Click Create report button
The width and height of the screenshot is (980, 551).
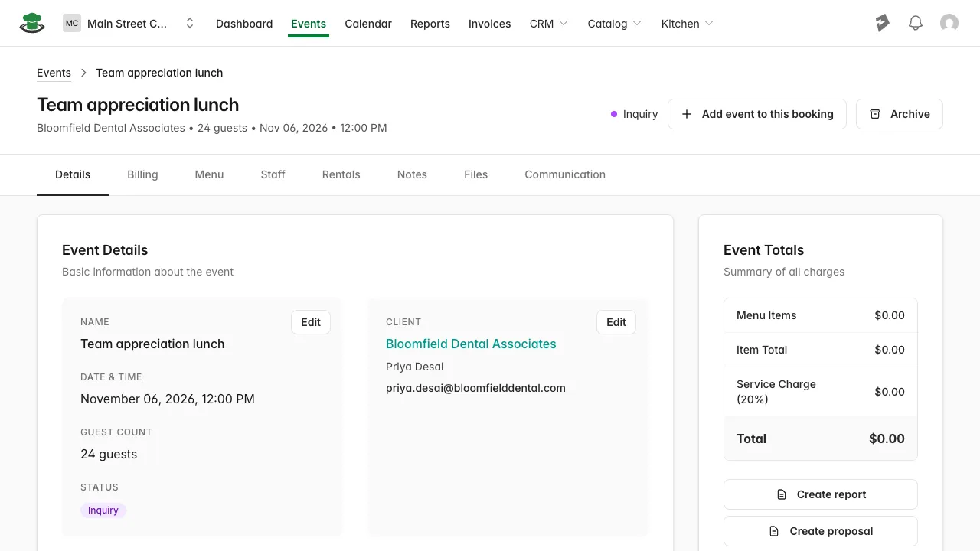point(821,494)
